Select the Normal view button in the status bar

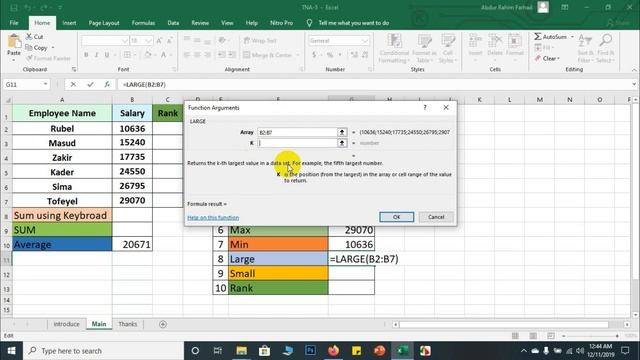pyautogui.click(x=515, y=336)
